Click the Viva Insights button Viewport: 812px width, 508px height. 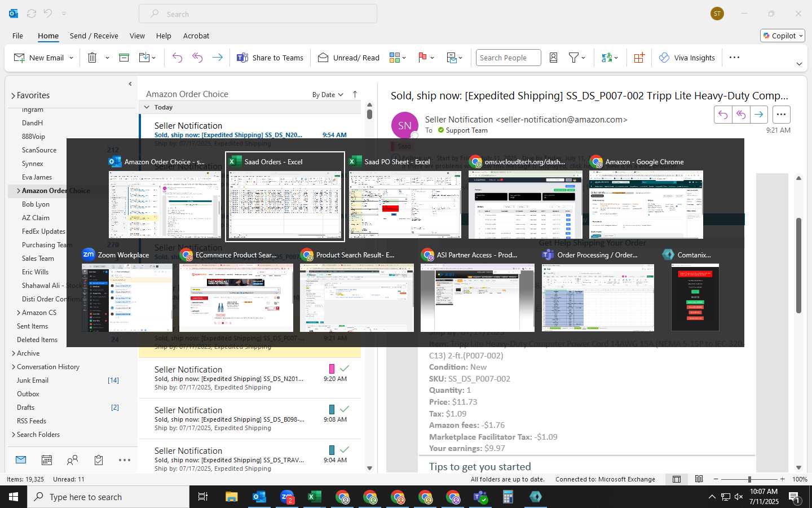(x=687, y=58)
